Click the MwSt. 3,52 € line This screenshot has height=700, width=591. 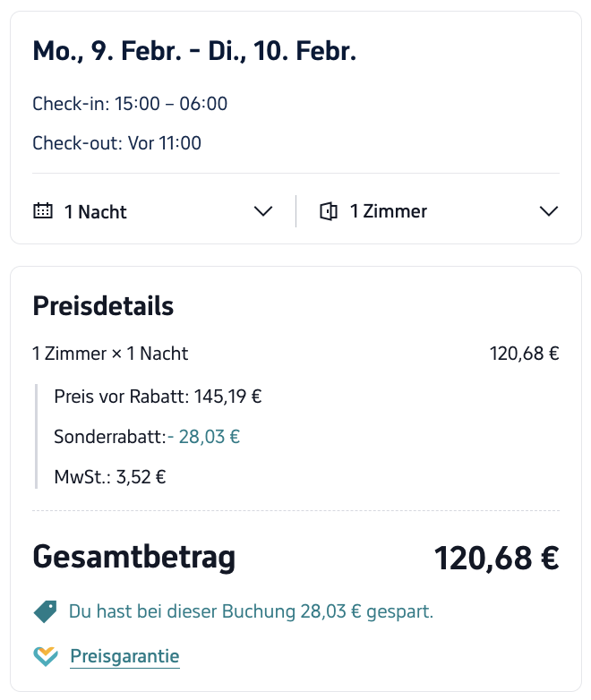(x=109, y=476)
